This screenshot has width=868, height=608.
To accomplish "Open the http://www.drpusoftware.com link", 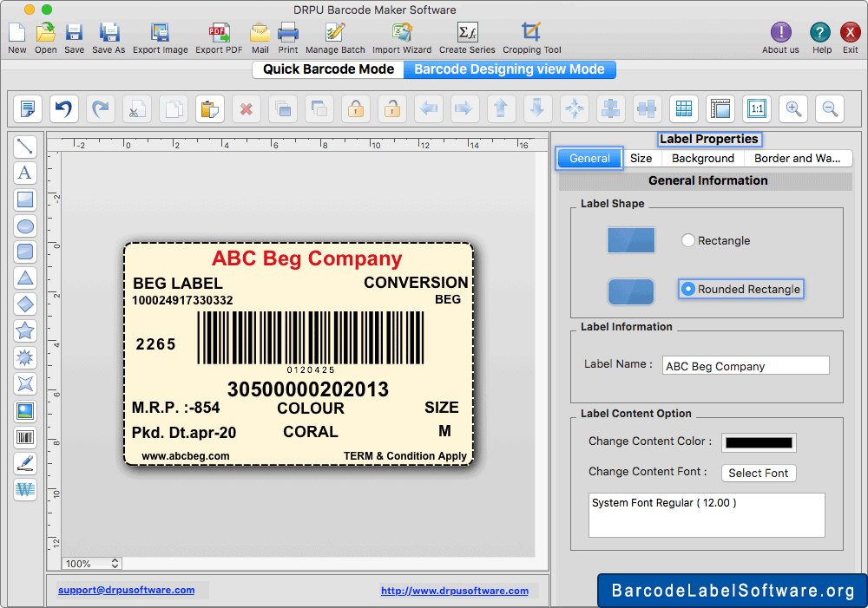I will point(455,591).
